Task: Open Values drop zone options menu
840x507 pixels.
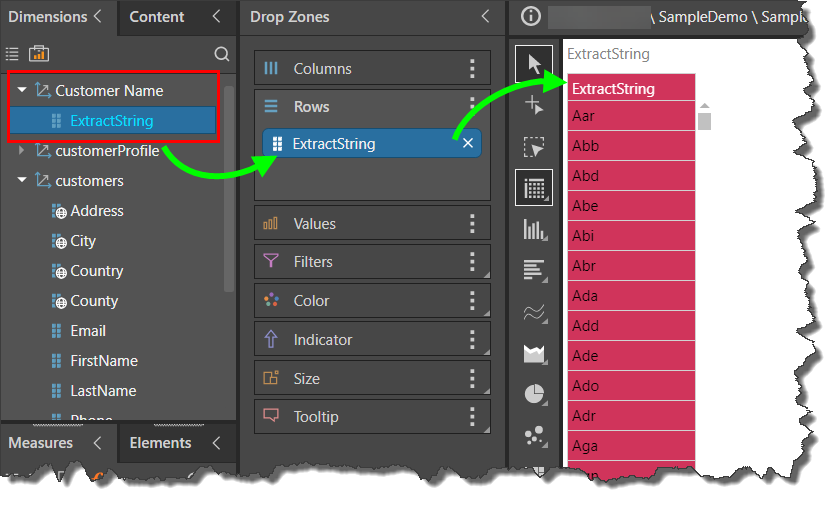Action: (x=472, y=223)
